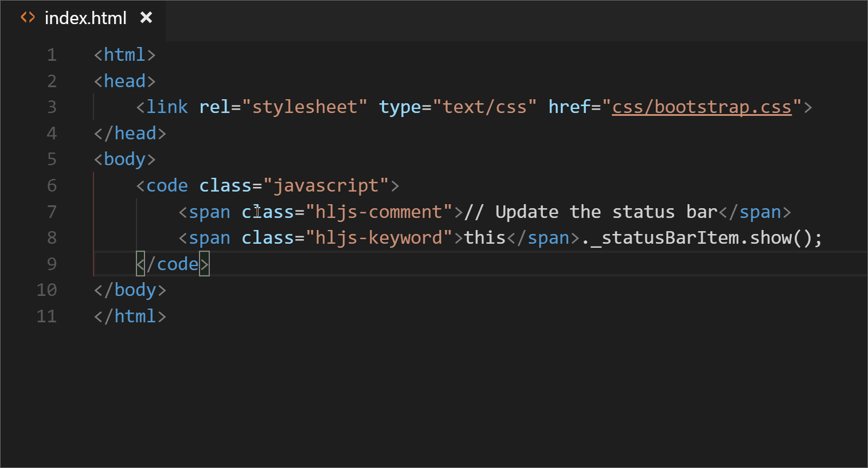The width and height of the screenshot is (868, 468).
Task: Click the HTML file icon on index.html tab
Action: point(28,18)
